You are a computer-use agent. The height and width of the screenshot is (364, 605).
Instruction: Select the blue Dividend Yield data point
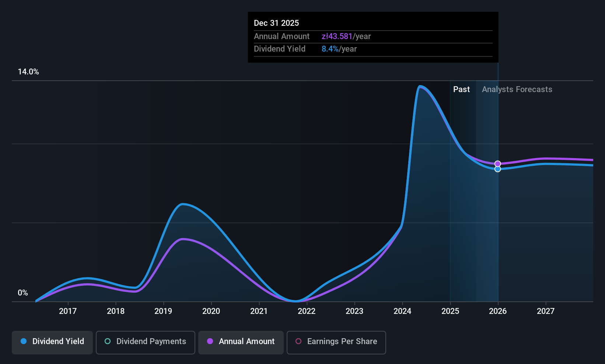498,169
